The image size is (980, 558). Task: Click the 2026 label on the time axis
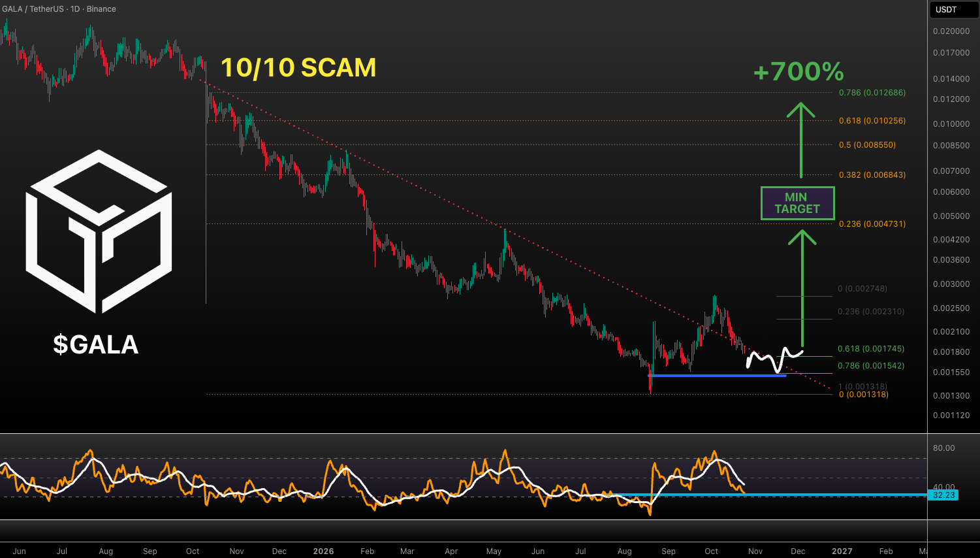tap(323, 551)
